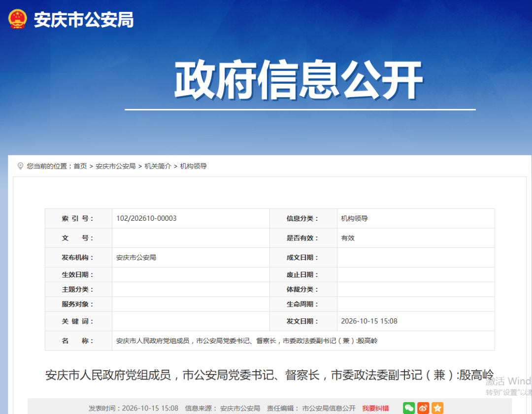Click the 主题分类 label
This screenshot has width=532, height=414.
(77, 289)
